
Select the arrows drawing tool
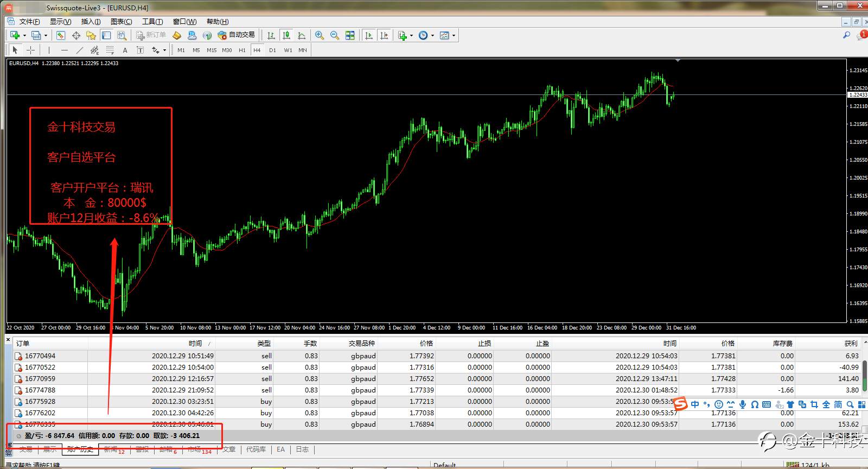click(156, 50)
